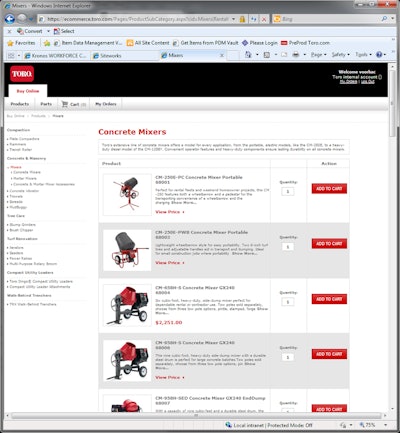Open the CM-658H-S mixer thumbnail
The image size is (400, 433).
coord(127,305)
